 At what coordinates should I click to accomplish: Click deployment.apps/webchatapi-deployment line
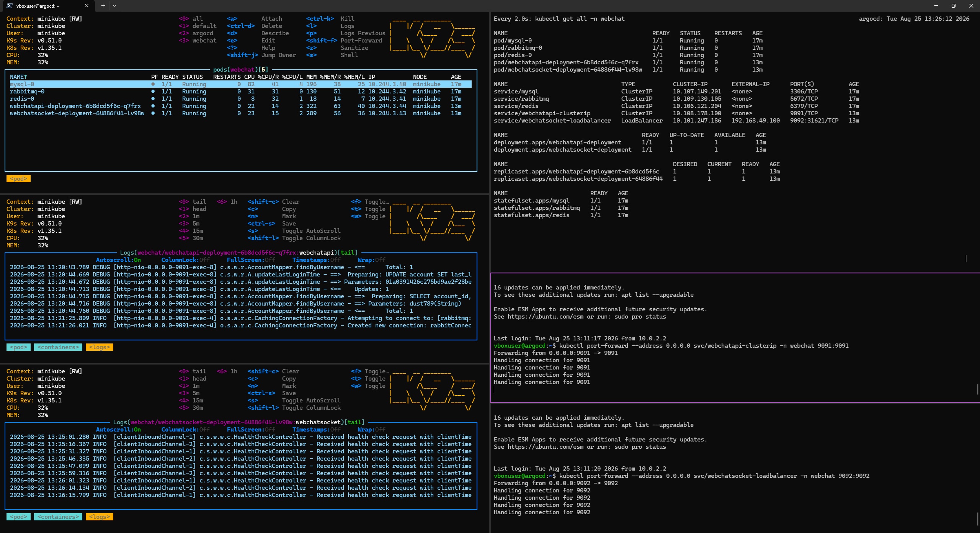point(630,142)
